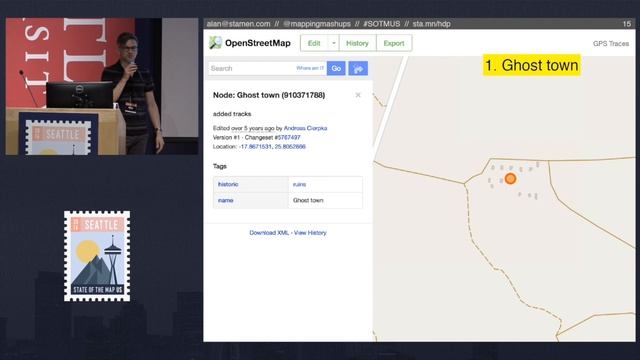Open GPS Traces link
The image size is (640, 360).
611,44
